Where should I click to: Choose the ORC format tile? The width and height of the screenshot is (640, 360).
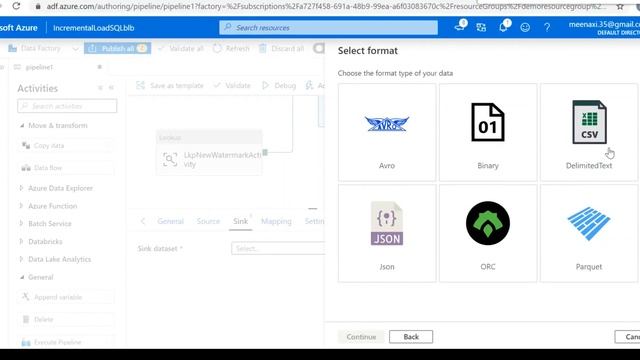pos(488,233)
